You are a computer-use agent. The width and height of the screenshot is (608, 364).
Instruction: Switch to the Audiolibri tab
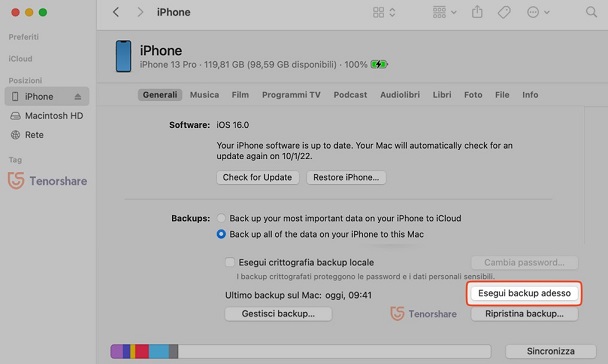pos(400,95)
